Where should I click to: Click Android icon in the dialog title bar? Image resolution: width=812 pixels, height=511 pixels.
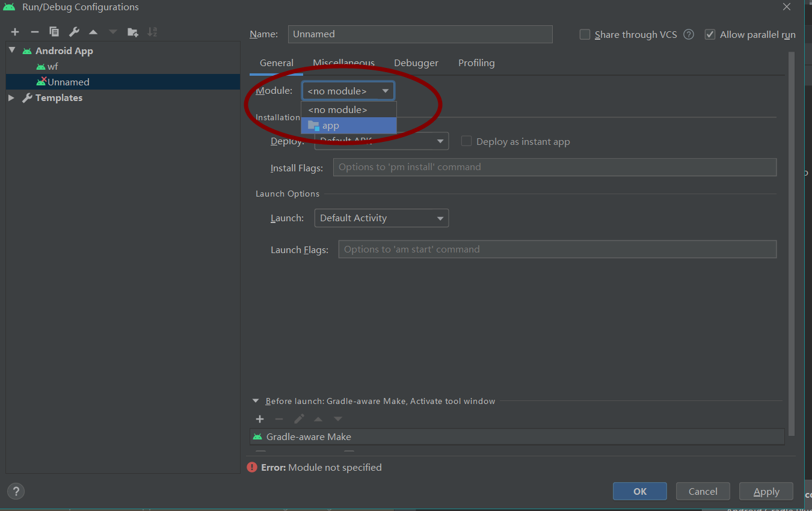pos(9,7)
